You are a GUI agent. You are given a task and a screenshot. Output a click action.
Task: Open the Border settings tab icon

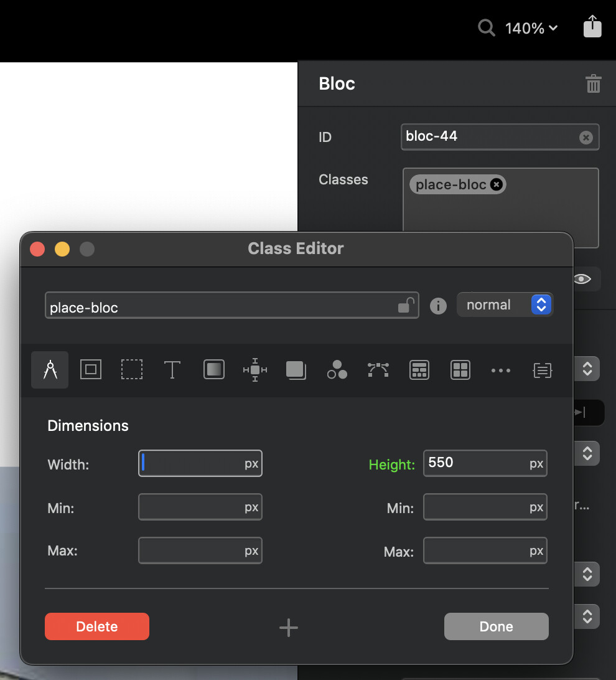[91, 370]
